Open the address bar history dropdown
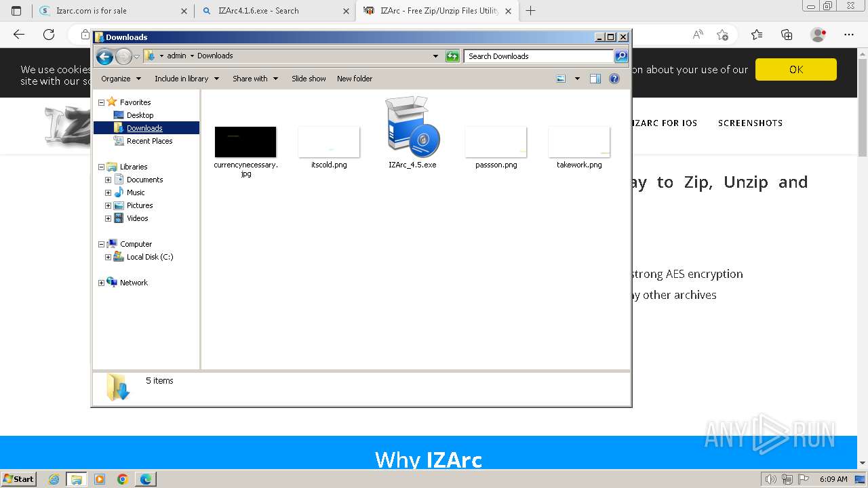 coord(435,56)
